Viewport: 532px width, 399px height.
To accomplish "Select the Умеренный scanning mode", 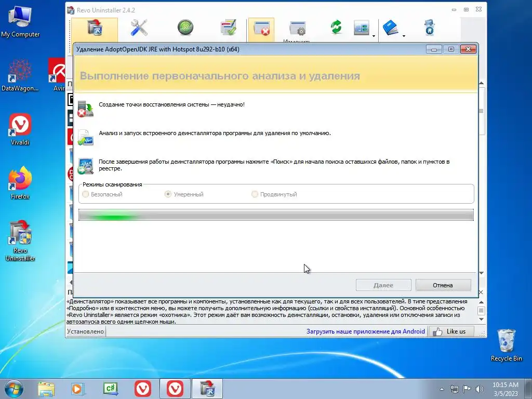I will point(184,194).
